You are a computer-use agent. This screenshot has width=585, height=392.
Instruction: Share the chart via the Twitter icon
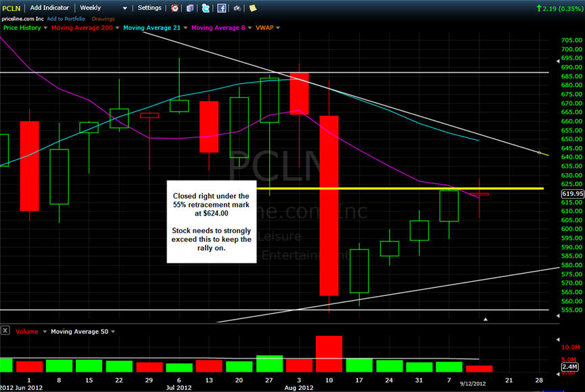click(x=206, y=8)
